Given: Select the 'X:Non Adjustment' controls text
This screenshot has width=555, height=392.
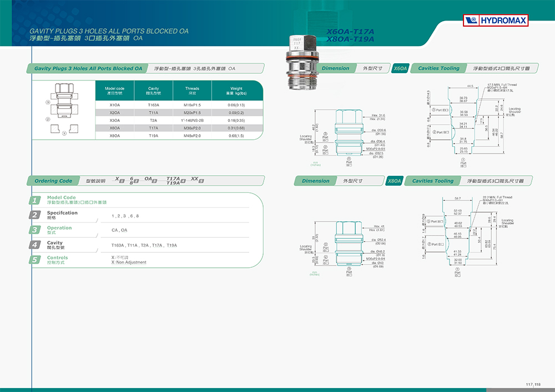Looking at the screenshot, I should point(129,262).
